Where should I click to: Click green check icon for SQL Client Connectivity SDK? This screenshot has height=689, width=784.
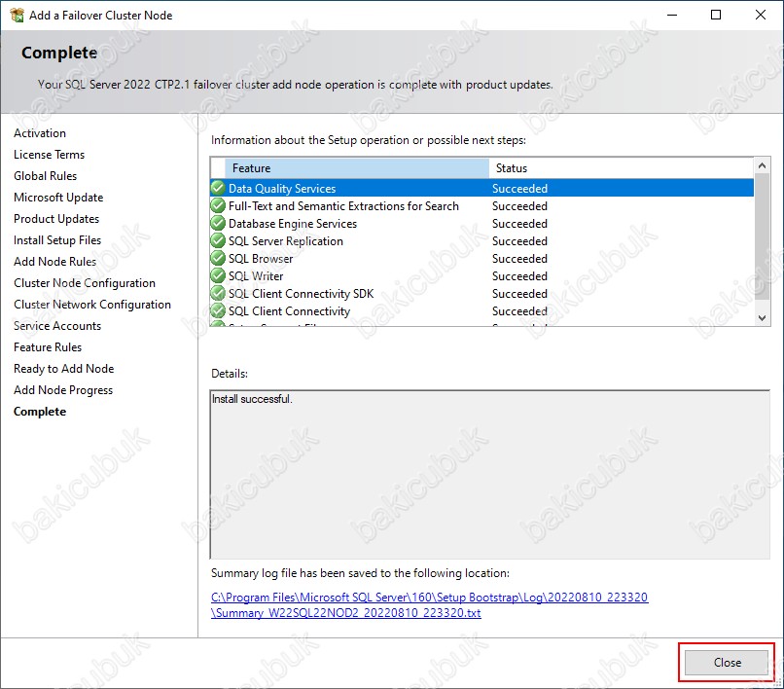coord(218,293)
